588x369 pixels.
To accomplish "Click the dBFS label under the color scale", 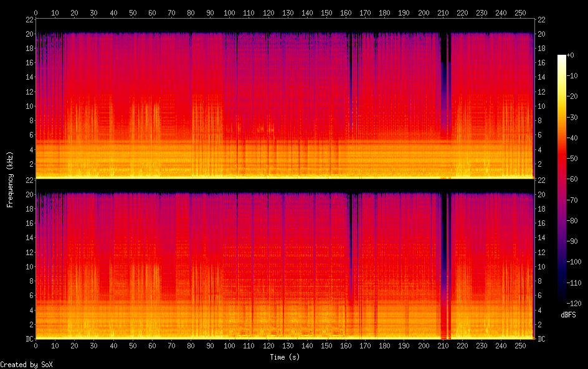I will pos(568,315).
